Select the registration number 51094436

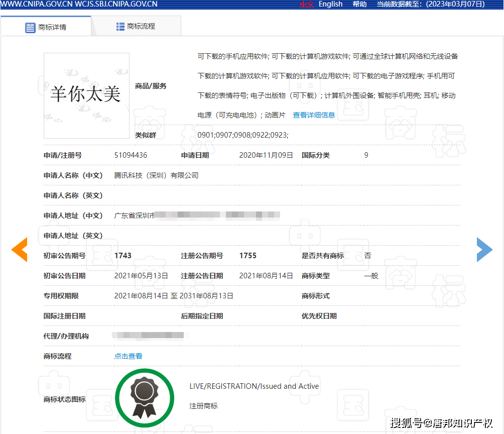pos(131,155)
